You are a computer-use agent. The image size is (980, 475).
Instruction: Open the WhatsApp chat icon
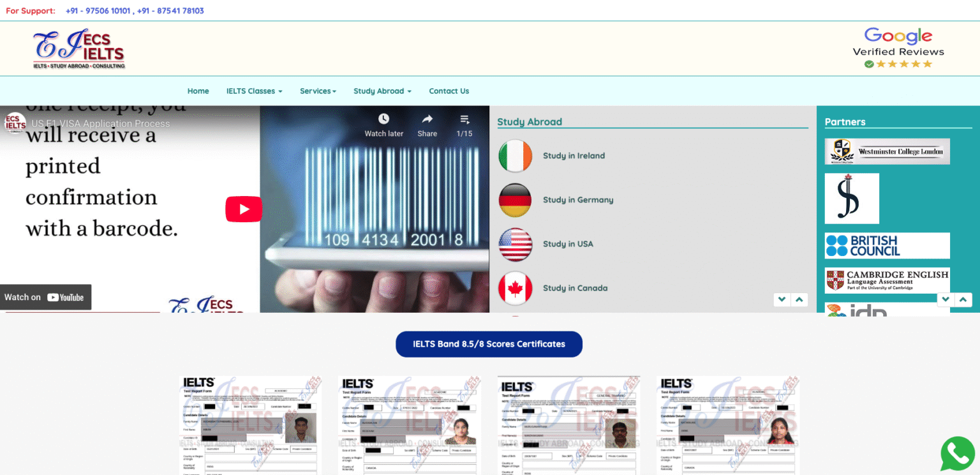tap(957, 454)
